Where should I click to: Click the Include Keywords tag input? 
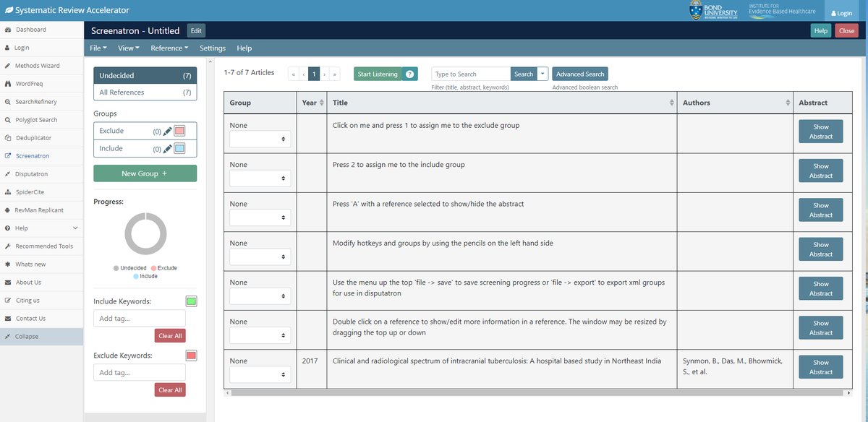140,318
